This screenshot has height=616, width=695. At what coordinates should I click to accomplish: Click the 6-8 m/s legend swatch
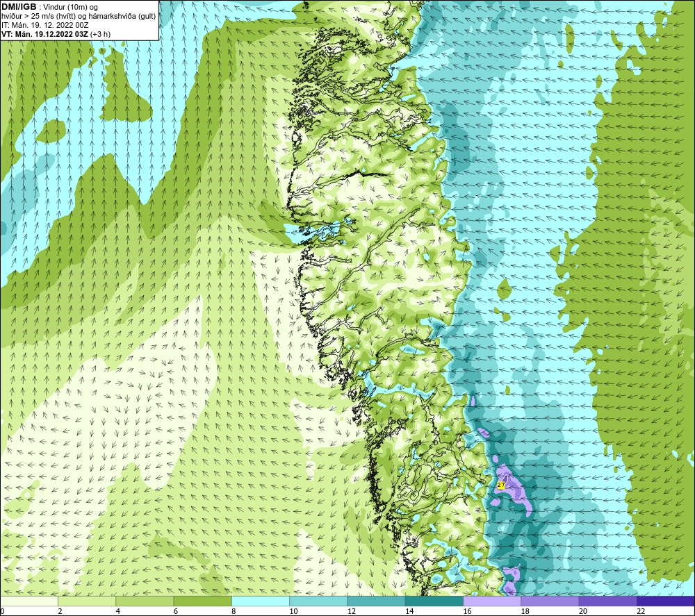point(202,601)
